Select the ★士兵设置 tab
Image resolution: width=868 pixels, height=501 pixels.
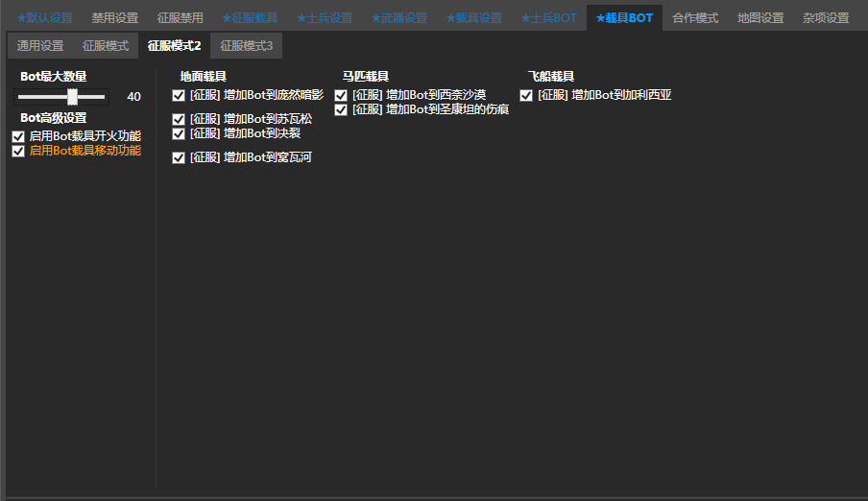click(x=325, y=18)
